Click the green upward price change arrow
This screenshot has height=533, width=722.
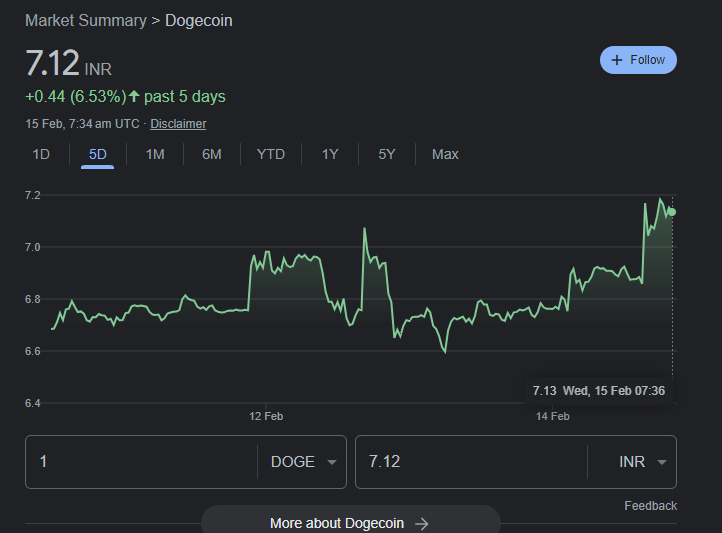coord(134,96)
